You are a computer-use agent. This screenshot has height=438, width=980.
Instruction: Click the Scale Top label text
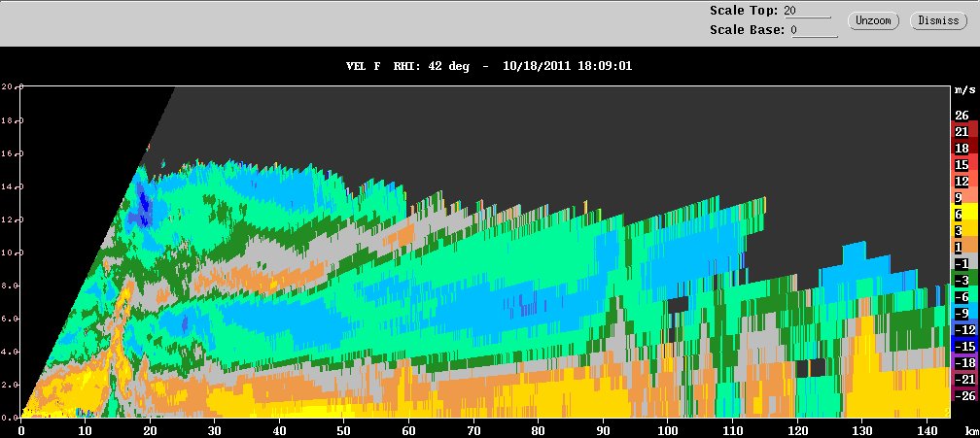pyautogui.click(x=744, y=11)
